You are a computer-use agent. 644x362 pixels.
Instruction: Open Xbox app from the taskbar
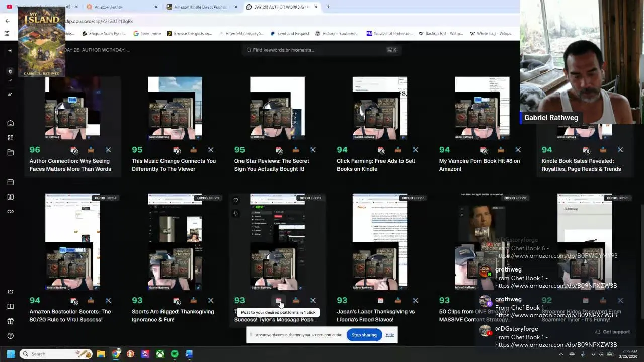159,354
